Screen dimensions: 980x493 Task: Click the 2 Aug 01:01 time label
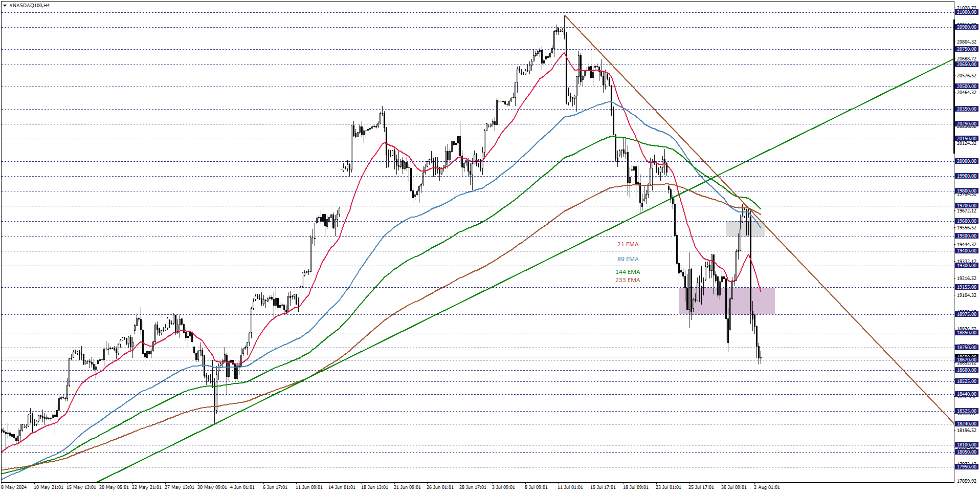767,487
